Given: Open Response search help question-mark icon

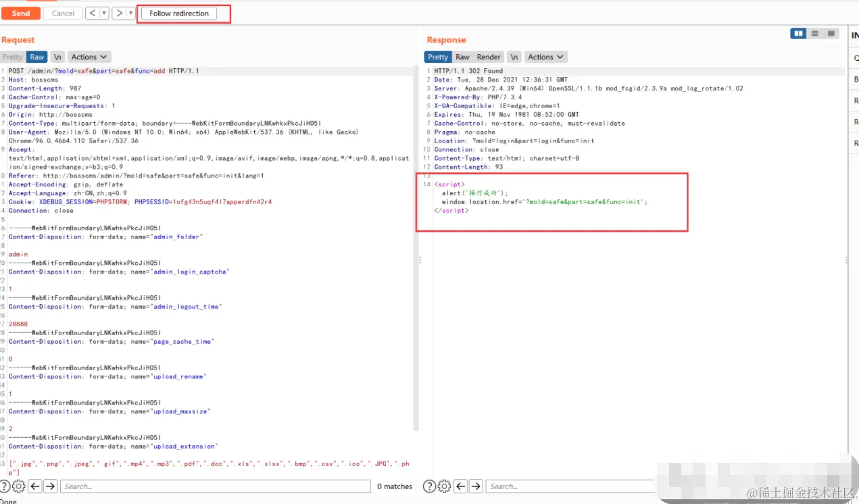Looking at the screenshot, I should [x=429, y=486].
